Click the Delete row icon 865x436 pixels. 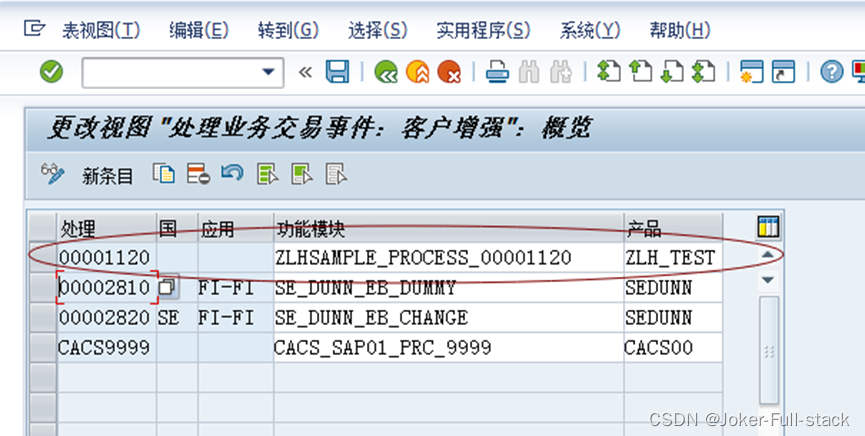tap(198, 173)
